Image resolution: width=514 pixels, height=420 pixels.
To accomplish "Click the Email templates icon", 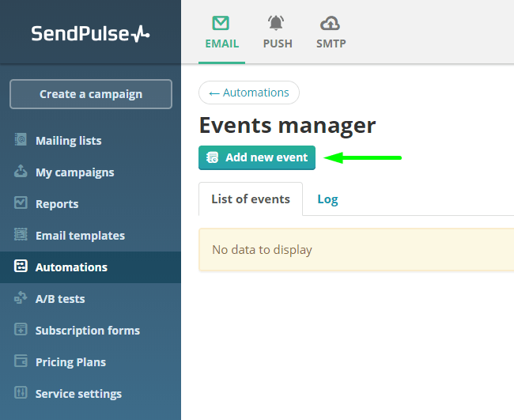I will click(21, 234).
